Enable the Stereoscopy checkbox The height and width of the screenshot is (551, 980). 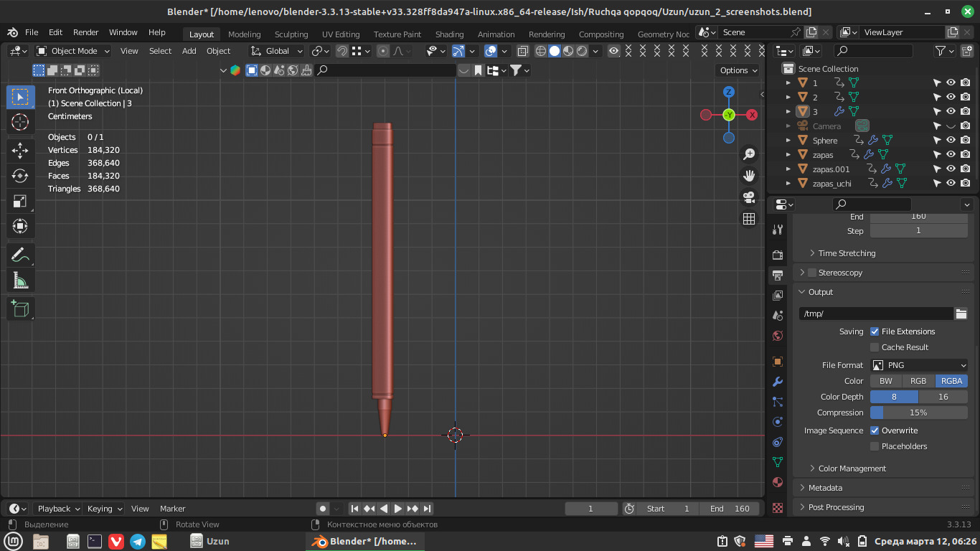(812, 273)
